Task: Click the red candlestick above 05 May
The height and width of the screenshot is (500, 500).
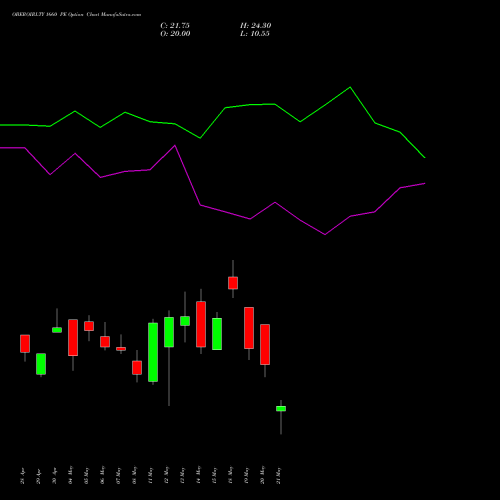Action: click(x=89, y=326)
